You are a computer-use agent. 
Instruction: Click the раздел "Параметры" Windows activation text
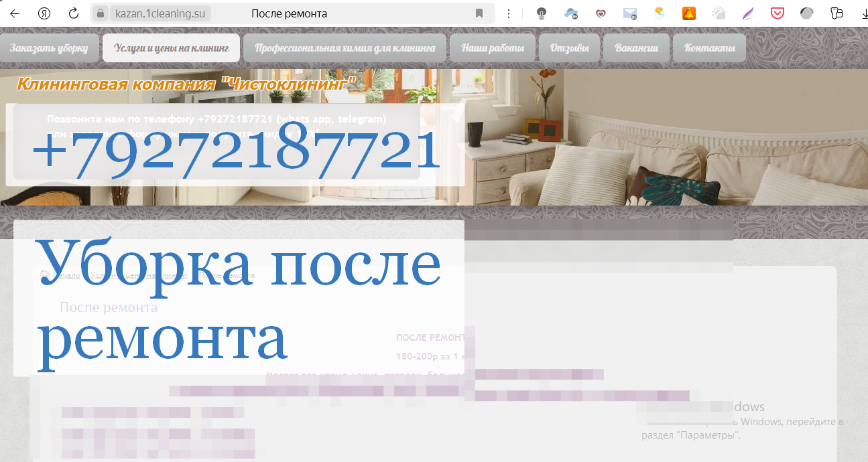tap(691, 435)
